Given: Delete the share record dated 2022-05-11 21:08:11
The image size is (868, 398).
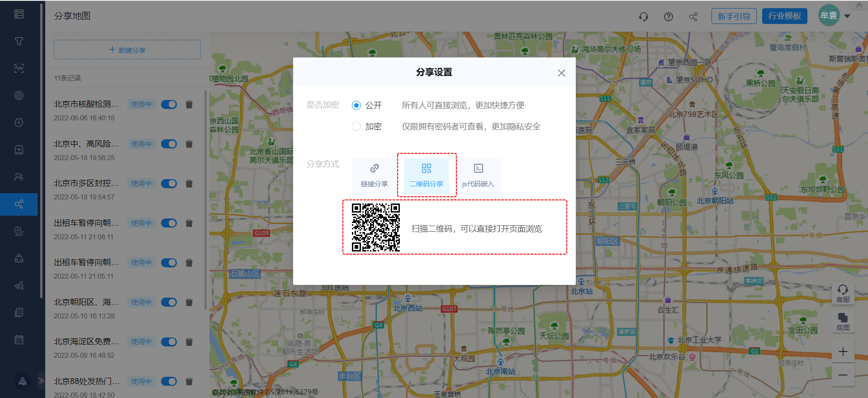Looking at the screenshot, I should pyautogui.click(x=189, y=223).
